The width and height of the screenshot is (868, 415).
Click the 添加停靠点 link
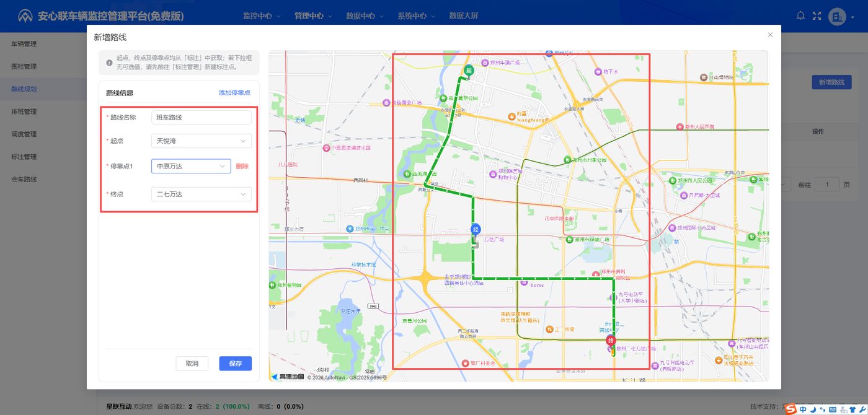234,93
